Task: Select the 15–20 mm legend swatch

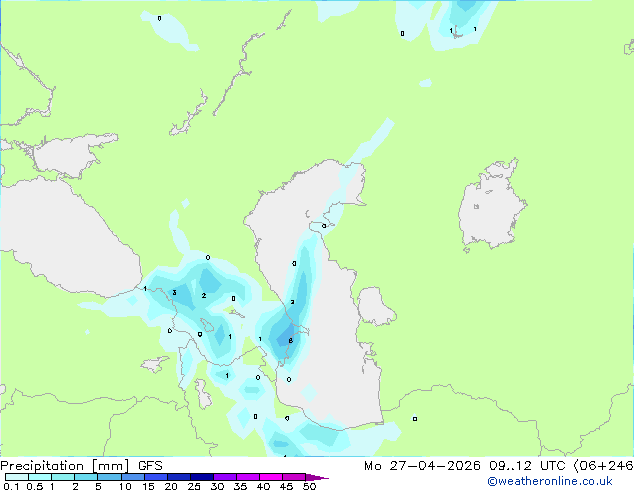Action: coord(156,477)
